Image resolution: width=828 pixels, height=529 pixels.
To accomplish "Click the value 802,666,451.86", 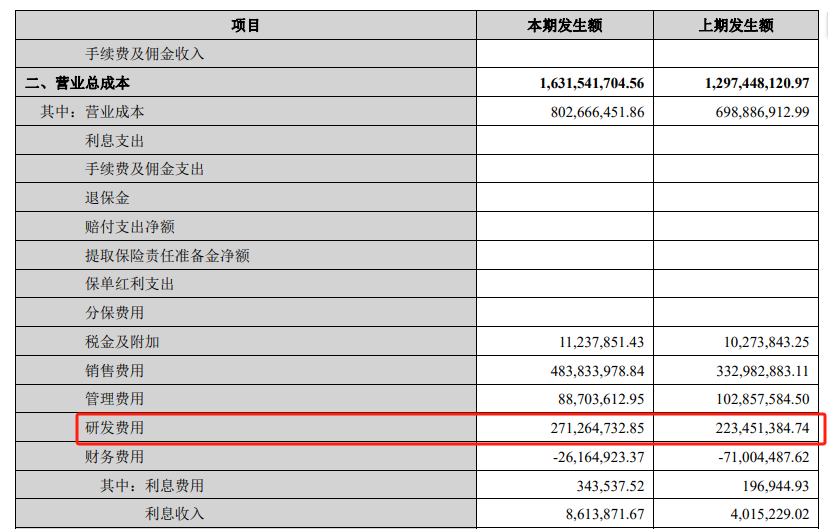I will 597,112.
